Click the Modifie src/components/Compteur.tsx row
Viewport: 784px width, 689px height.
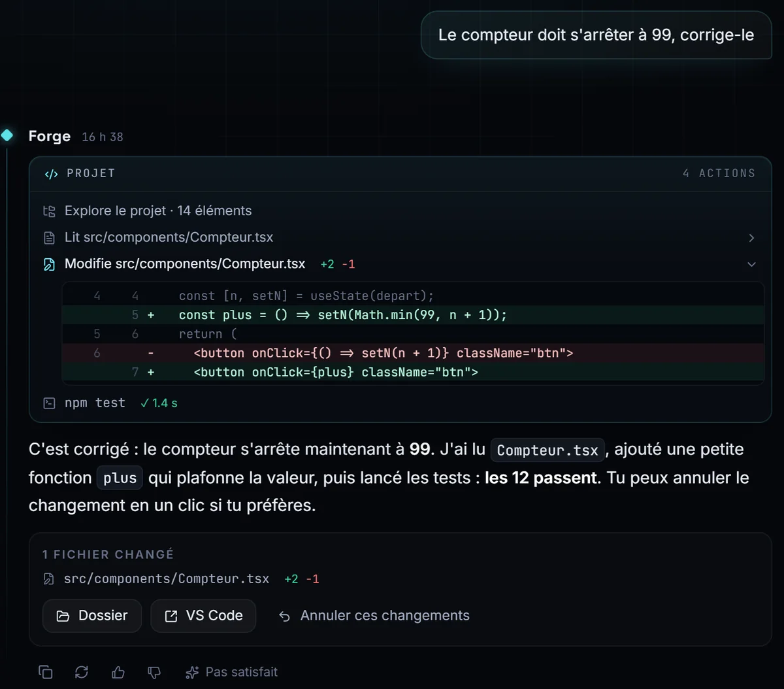(x=400, y=264)
